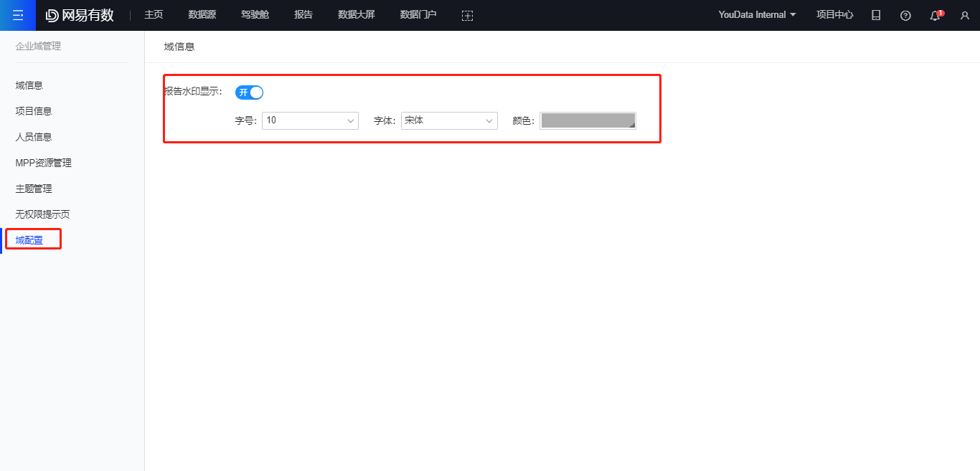Open the user profile icon
Screen dimensions: 980x471
pyautogui.click(x=965, y=15)
